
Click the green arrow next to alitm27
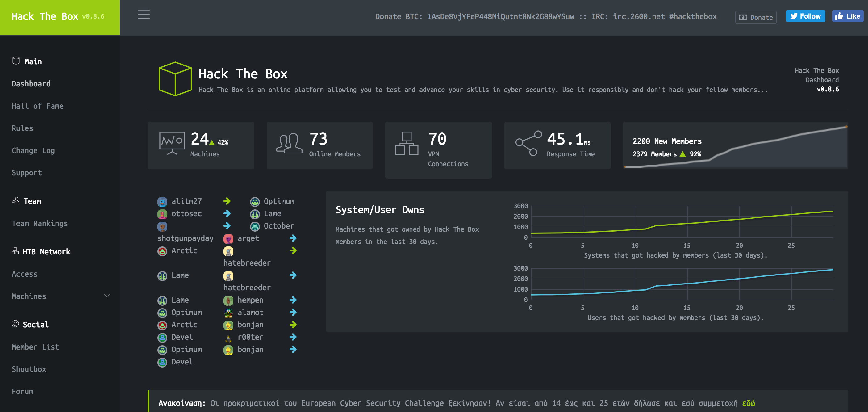227,201
